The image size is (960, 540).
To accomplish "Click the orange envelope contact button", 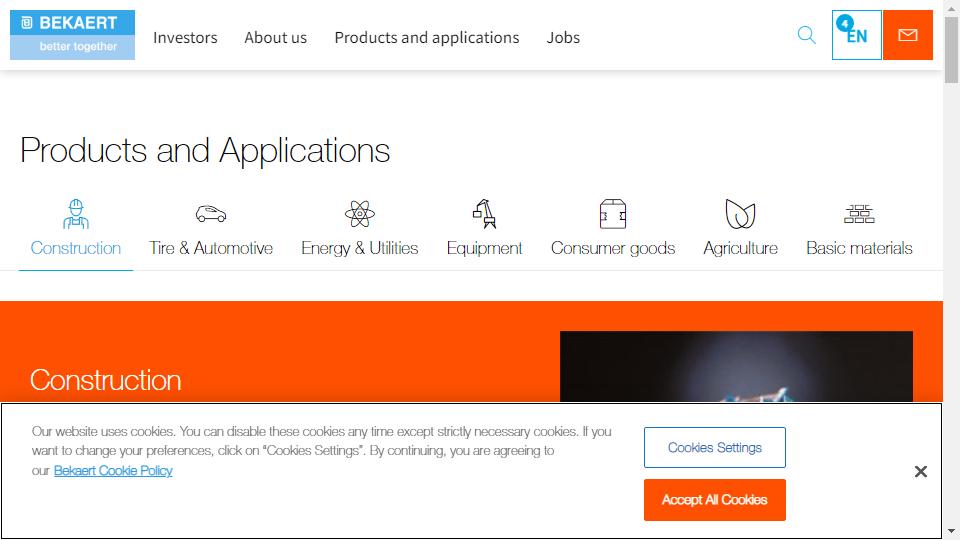I will point(907,35).
